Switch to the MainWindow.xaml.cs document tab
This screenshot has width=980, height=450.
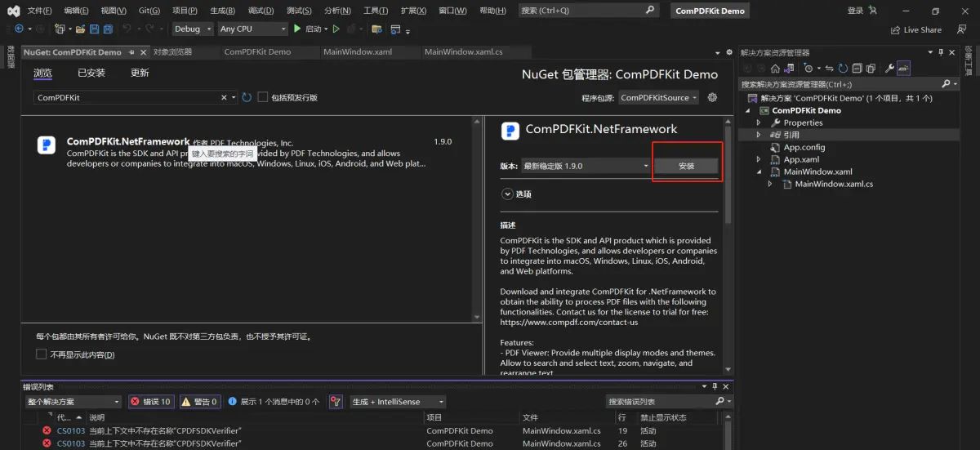(463, 51)
